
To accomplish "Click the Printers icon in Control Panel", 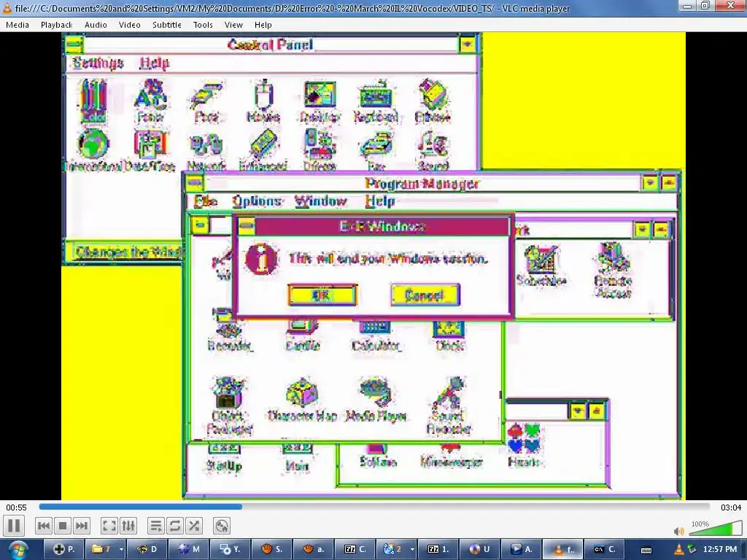I will [x=433, y=101].
